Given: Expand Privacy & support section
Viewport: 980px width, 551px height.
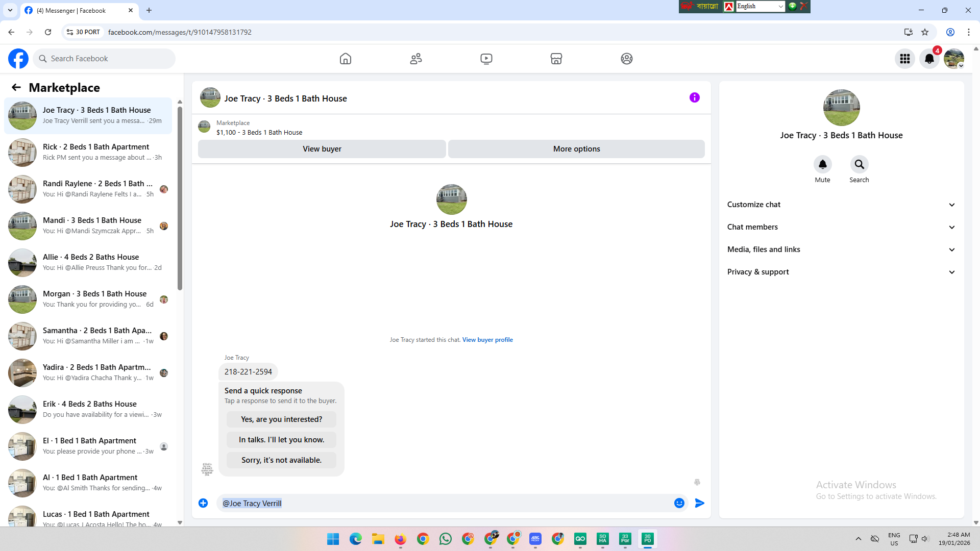Looking at the screenshot, I should 841,272.
